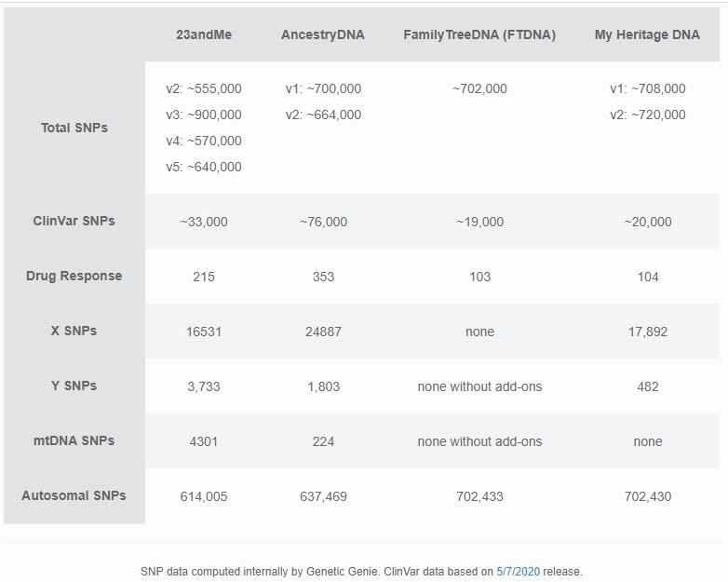Click the Genetic Genie footnote text
The width and height of the screenshot is (728, 582).
tap(361, 572)
